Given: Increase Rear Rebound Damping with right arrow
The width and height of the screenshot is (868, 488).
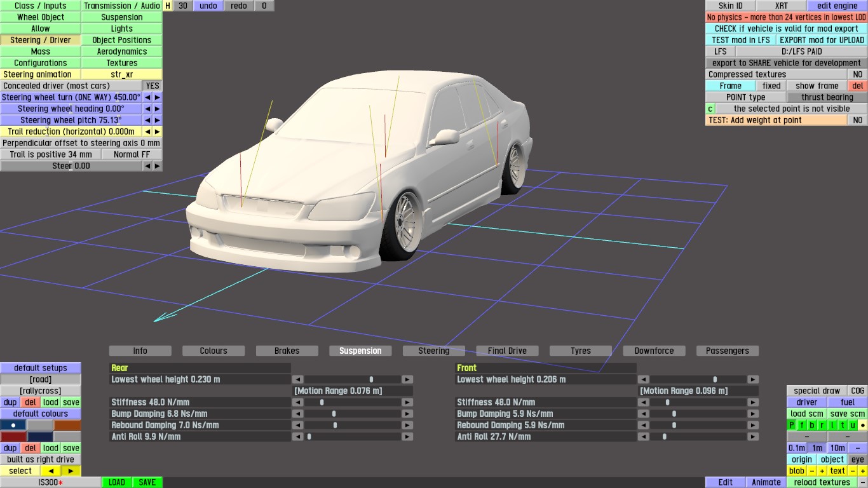Looking at the screenshot, I should (408, 425).
